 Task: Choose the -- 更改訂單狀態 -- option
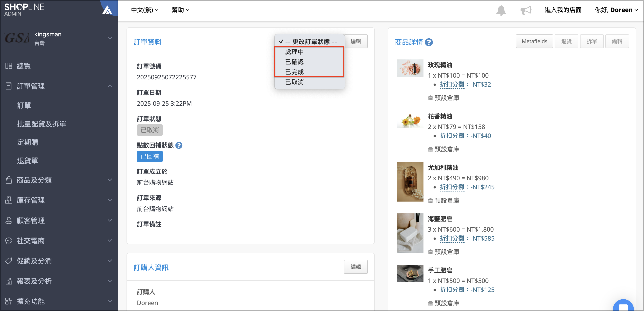(x=309, y=41)
